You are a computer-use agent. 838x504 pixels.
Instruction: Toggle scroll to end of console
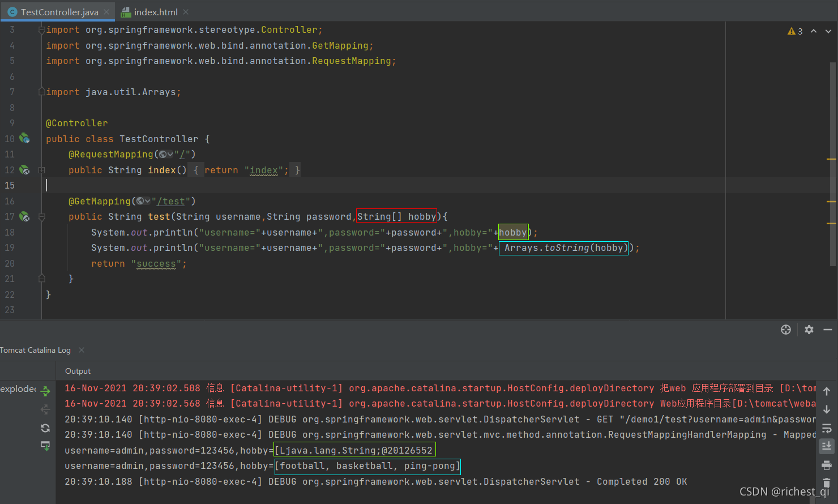click(x=827, y=446)
